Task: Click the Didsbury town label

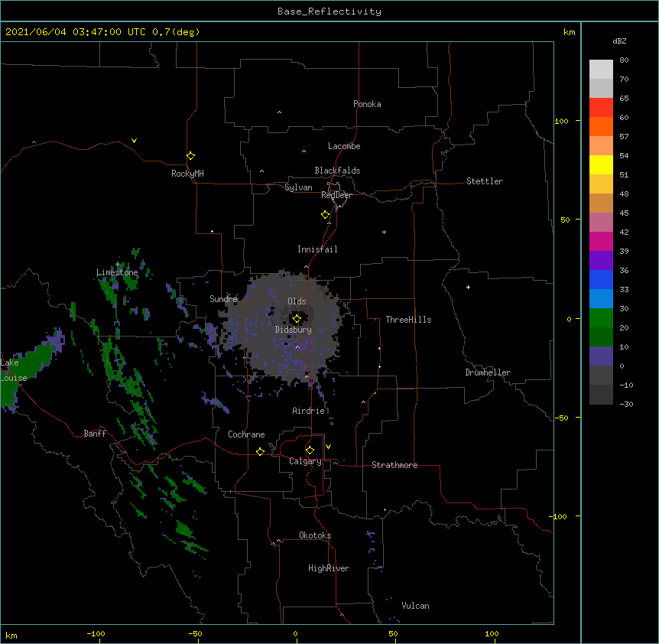Action: [x=293, y=330]
